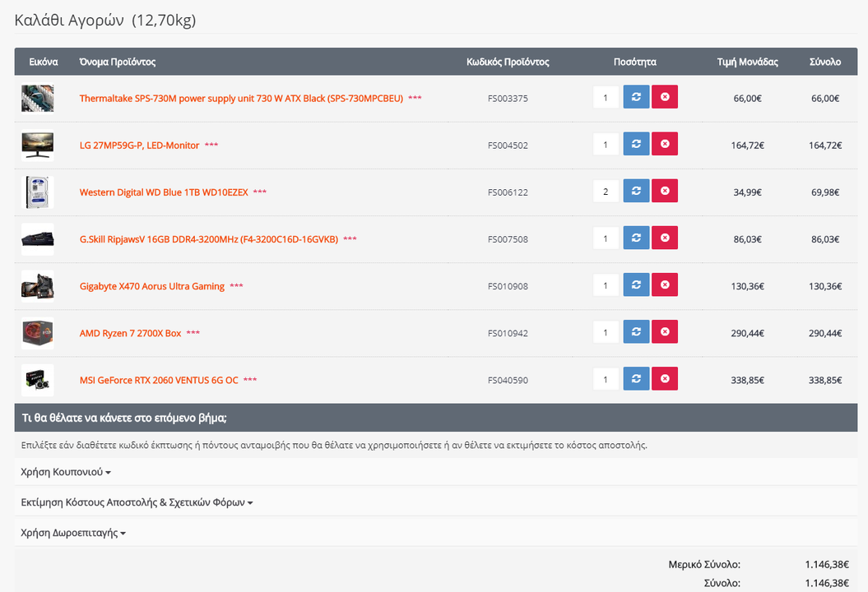Expand Εκτίμηση Κόστους Αποστολής & Σχετικών Φόρων

tap(137, 502)
